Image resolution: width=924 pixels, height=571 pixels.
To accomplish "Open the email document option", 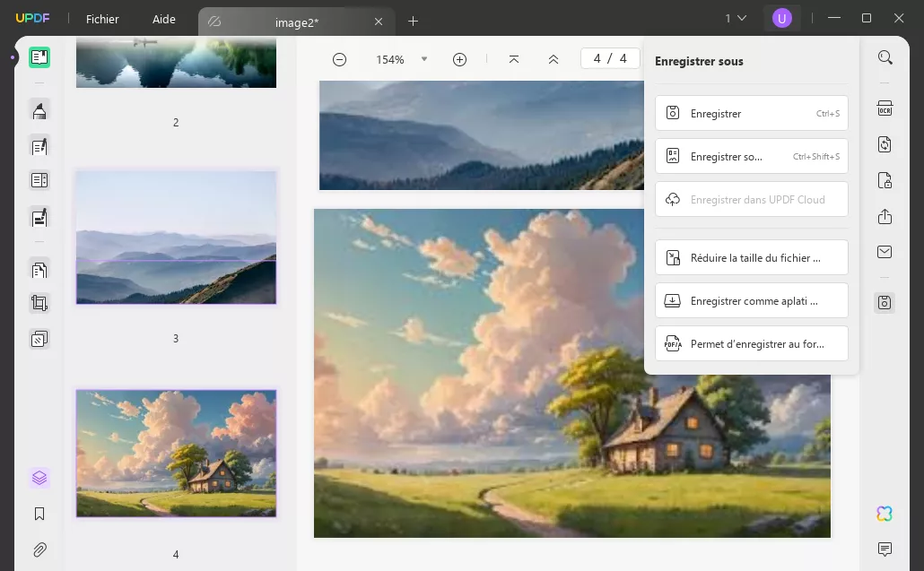I will coord(885,252).
